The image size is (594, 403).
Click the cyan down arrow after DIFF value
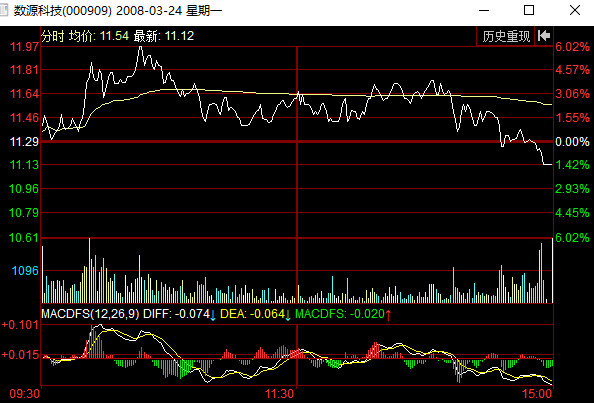[x=213, y=315]
